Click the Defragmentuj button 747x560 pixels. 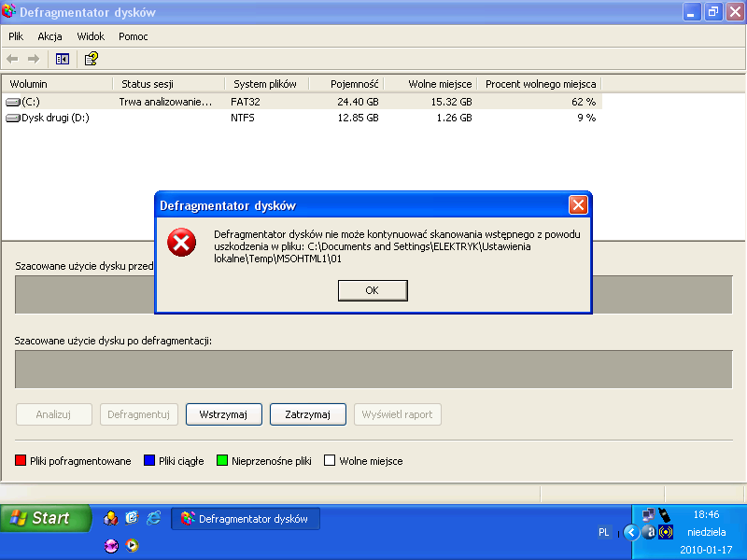pyautogui.click(x=138, y=414)
